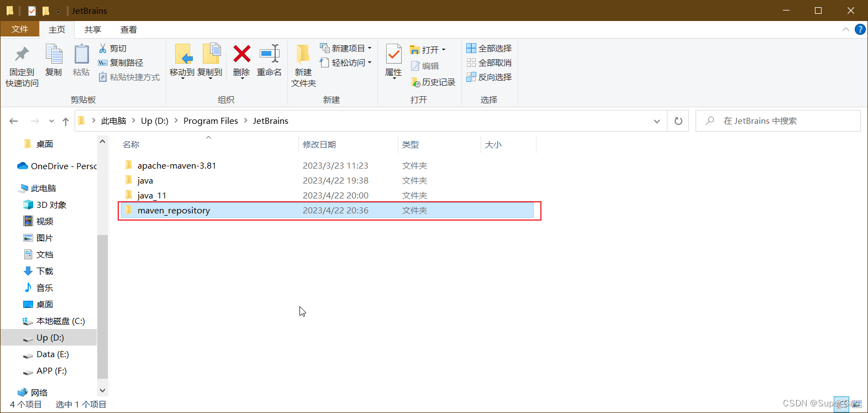The width and height of the screenshot is (868, 413).
Task: Switch to the Share ribbon tab
Action: (93, 29)
